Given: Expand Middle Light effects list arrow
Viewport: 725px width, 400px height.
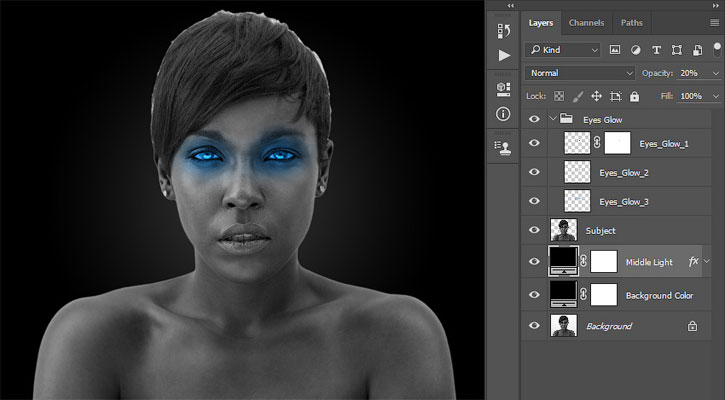Looking at the screenshot, I should (x=707, y=261).
